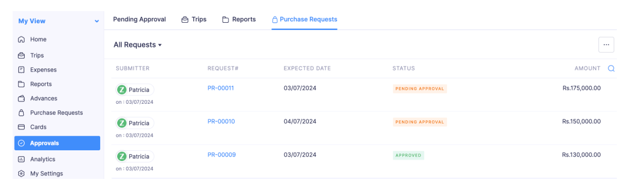Click the Status column header
Screen dimensions: 644x192
tap(404, 68)
